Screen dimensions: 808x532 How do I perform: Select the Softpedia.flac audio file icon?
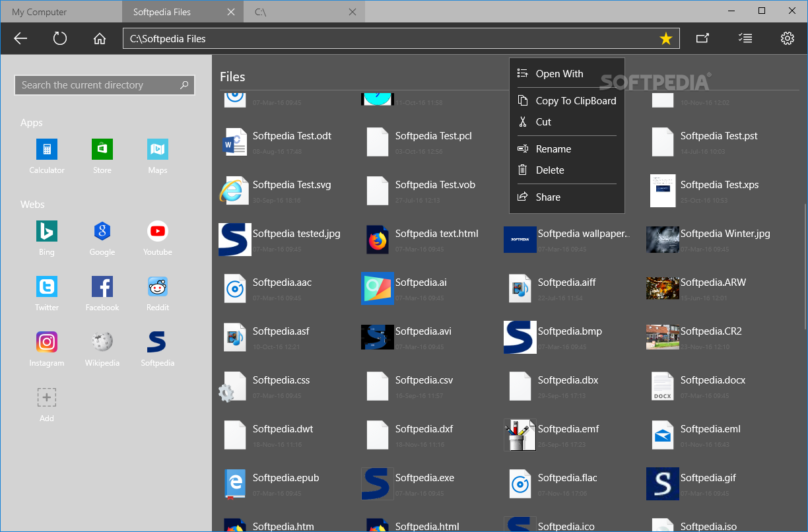pyautogui.click(x=520, y=484)
